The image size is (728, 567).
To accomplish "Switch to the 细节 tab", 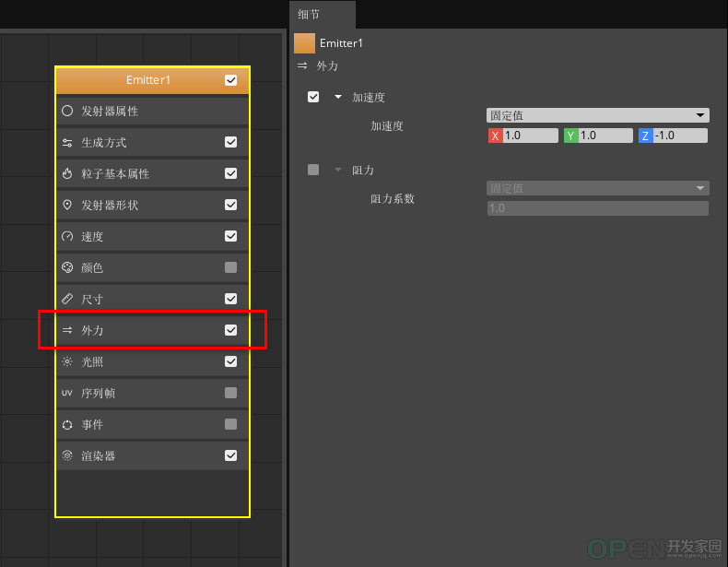I will click(x=323, y=15).
